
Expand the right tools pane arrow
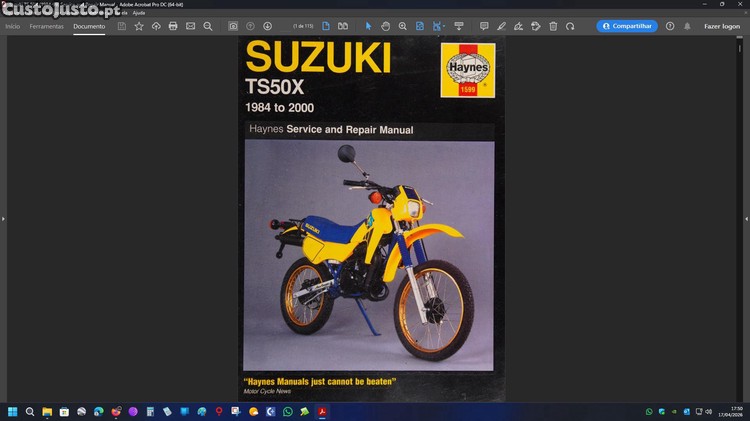[x=746, y=219]
